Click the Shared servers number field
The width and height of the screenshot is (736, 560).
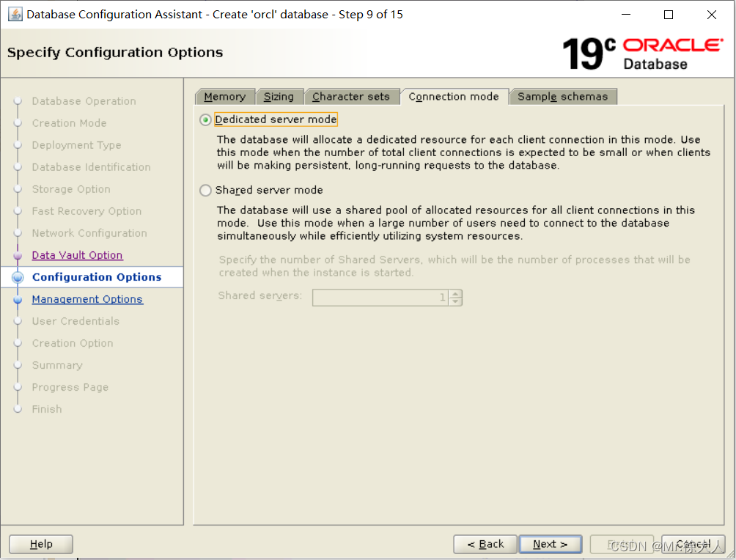(x=380, y=297)
